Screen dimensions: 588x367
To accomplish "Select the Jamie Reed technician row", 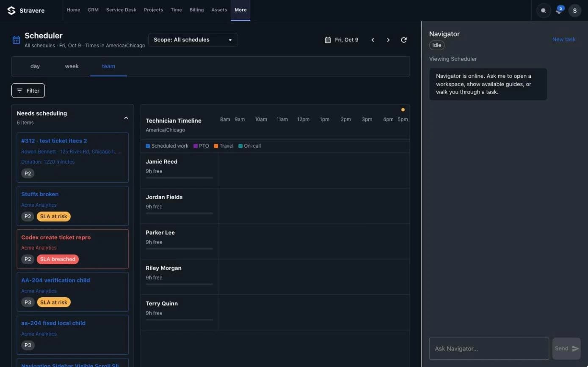I will tap(275, 170).
